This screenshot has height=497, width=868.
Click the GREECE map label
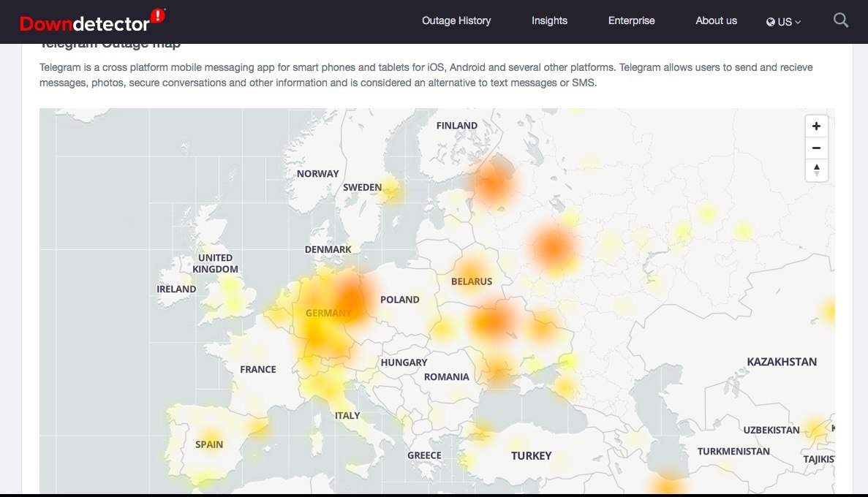(425, 455)
